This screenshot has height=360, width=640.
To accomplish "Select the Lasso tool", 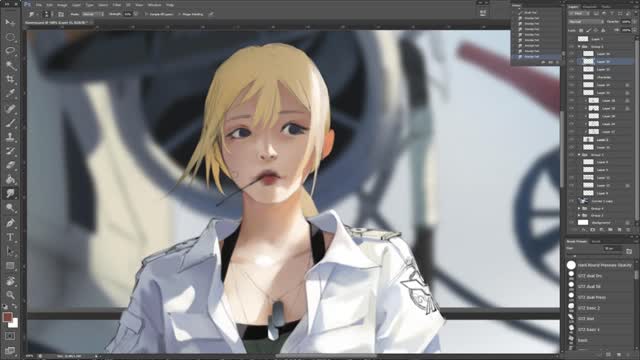I will pyautogui.click(x=10, y=51).
